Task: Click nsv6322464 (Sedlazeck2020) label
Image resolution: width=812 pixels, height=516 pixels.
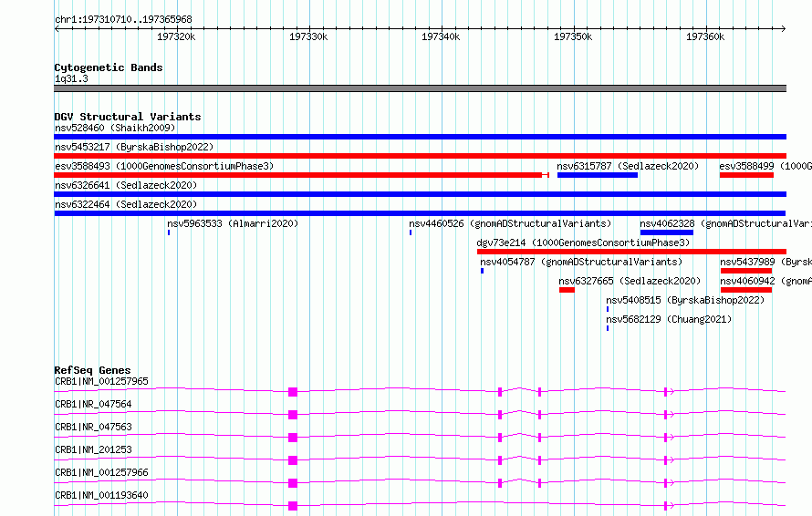Action: [x=126, y=204]
